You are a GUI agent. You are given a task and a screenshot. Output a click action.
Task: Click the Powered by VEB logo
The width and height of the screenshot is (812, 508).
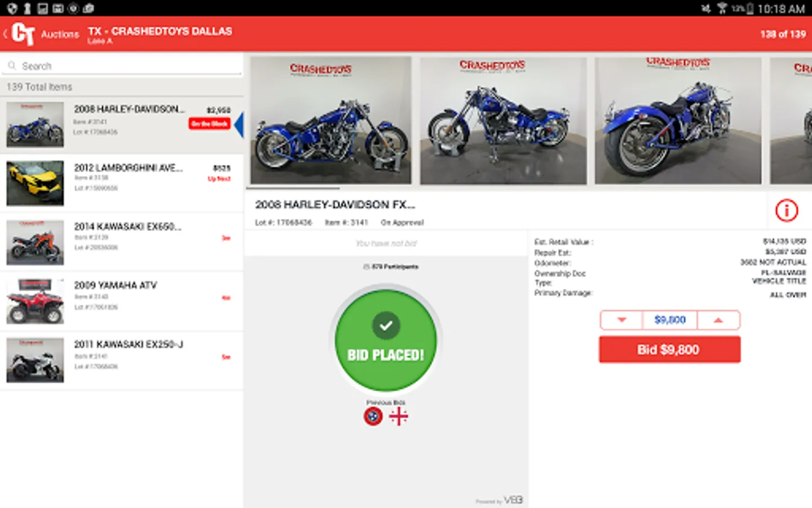499,500
